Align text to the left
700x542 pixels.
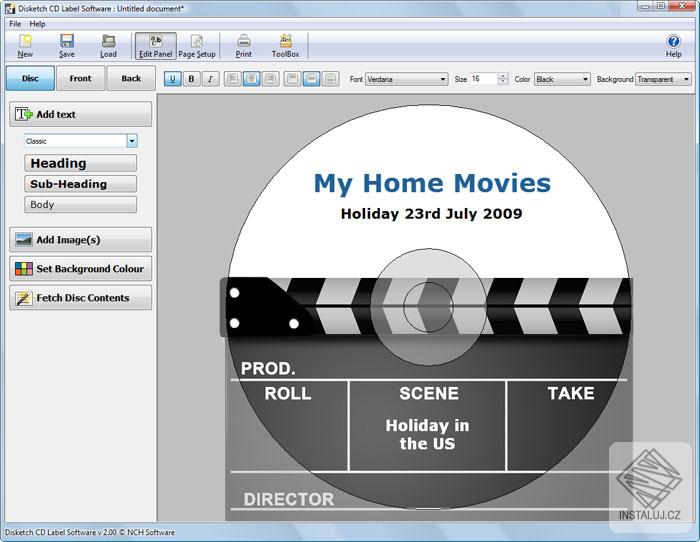click(232, 79)
